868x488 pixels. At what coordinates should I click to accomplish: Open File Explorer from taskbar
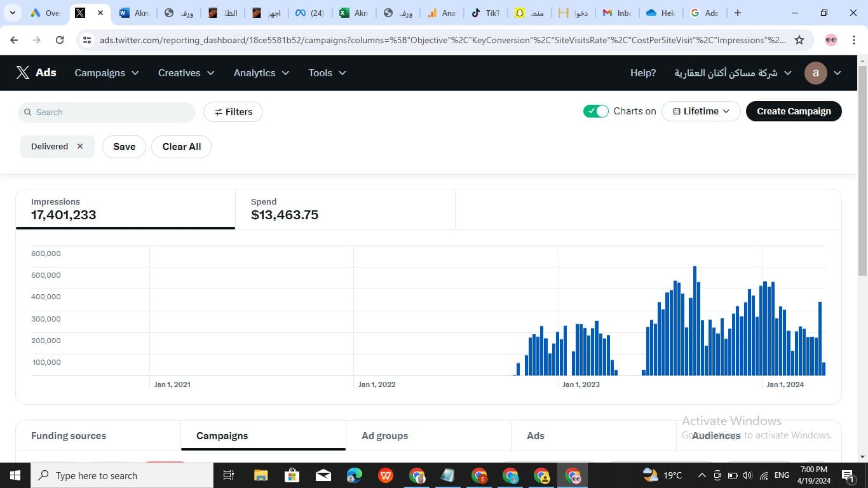pos(261,475)
